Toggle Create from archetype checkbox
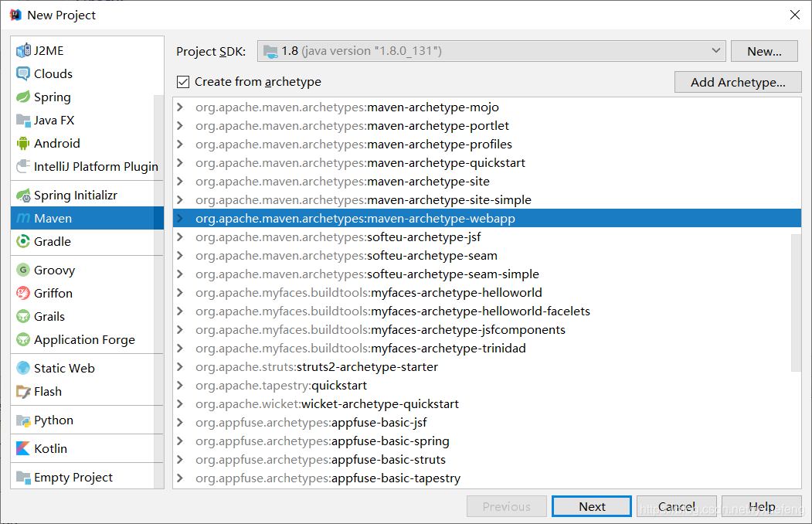 point(183,82)
